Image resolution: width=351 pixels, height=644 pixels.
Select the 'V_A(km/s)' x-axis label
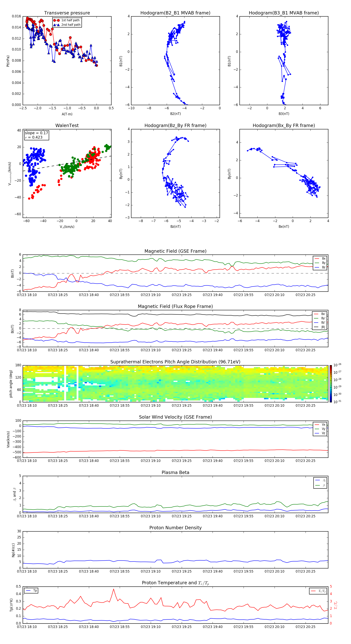[x=67, y=227]
